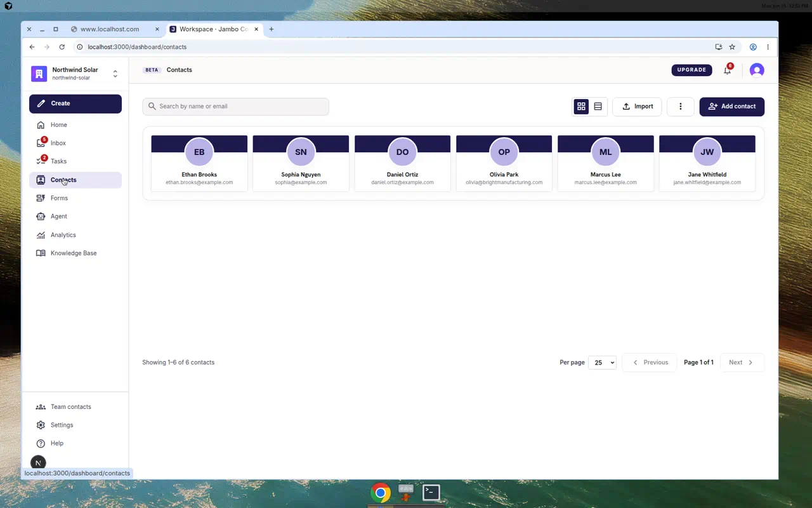Open the Ethan Brooks contact card
This screenshot has width=812, height=508.
pos(199,163)
